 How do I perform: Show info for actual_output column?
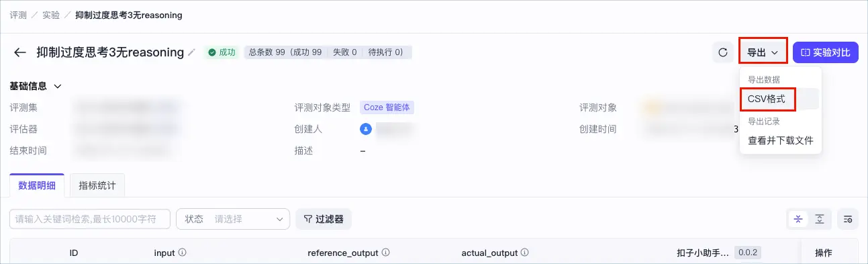pyautogui.click(x=524, y=253)
